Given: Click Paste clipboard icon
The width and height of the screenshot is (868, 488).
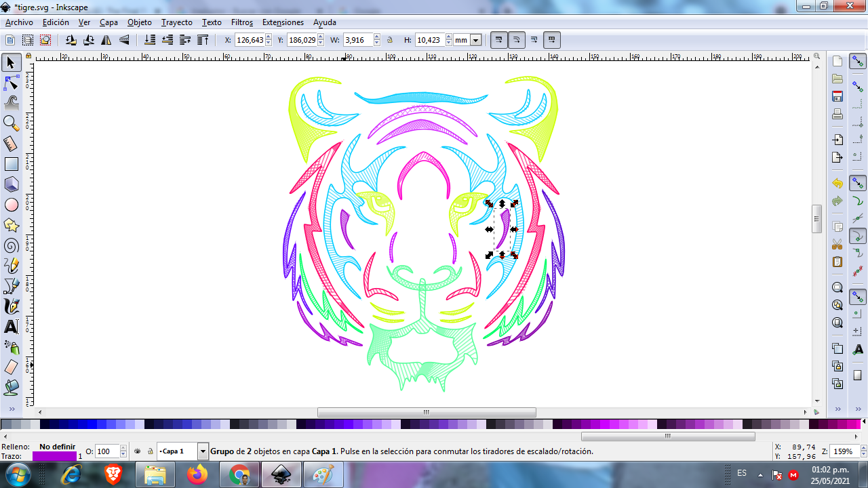Looking at the screenshot, I should (x=837, y=262).
